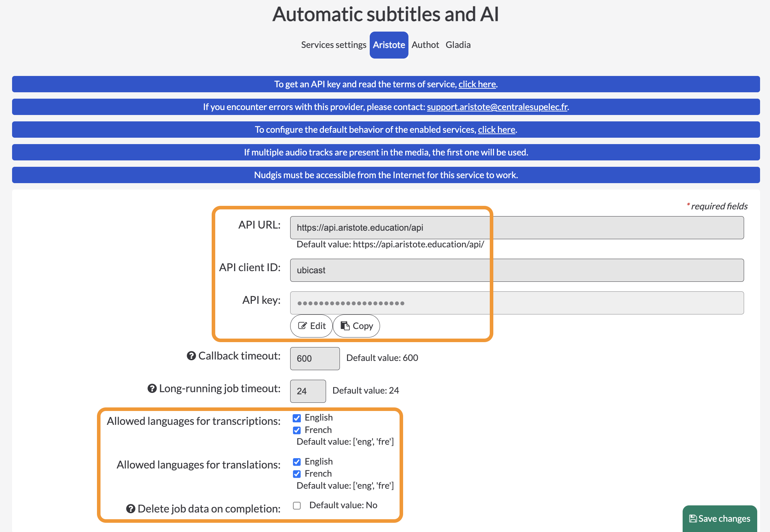Image resolution: width=770 pixels, height=532 pixels.
Task: Click the Save changes button
Action: 720,519
